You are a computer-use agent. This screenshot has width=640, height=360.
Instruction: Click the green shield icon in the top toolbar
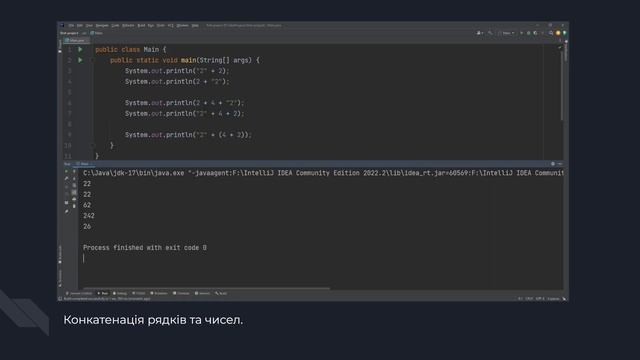pyautogui.click(x=564, y=33)
